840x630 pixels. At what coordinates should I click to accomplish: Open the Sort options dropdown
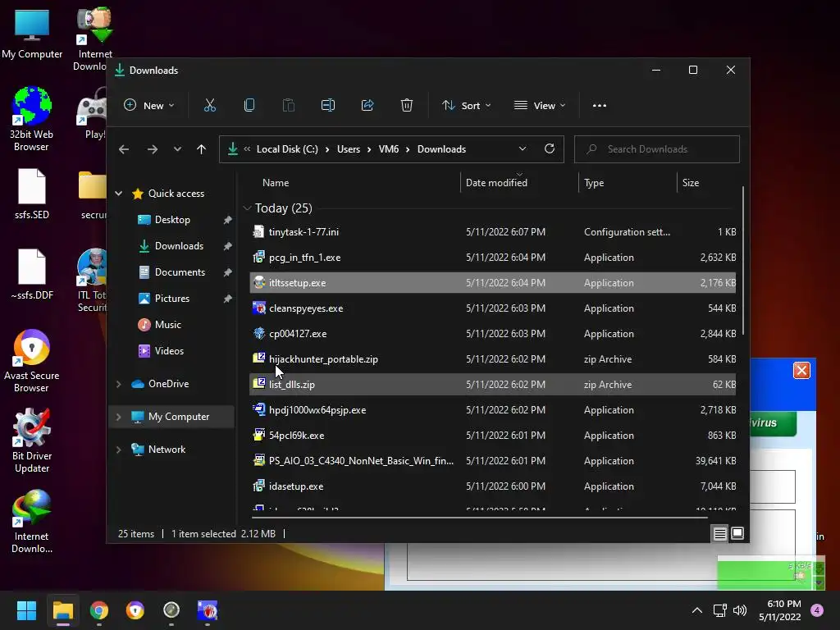[466, 106]
